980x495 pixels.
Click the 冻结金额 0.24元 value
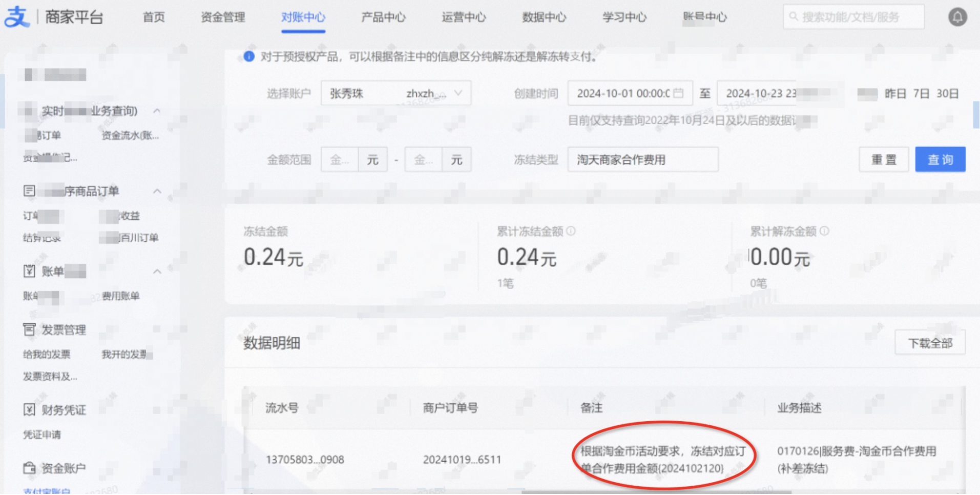click(274, 257)
